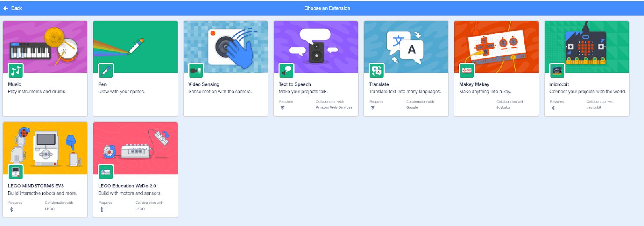The image size is (644, 226).
Task: Click 'Build with motors and sensors.' description
Action: [x=130, y=193]
